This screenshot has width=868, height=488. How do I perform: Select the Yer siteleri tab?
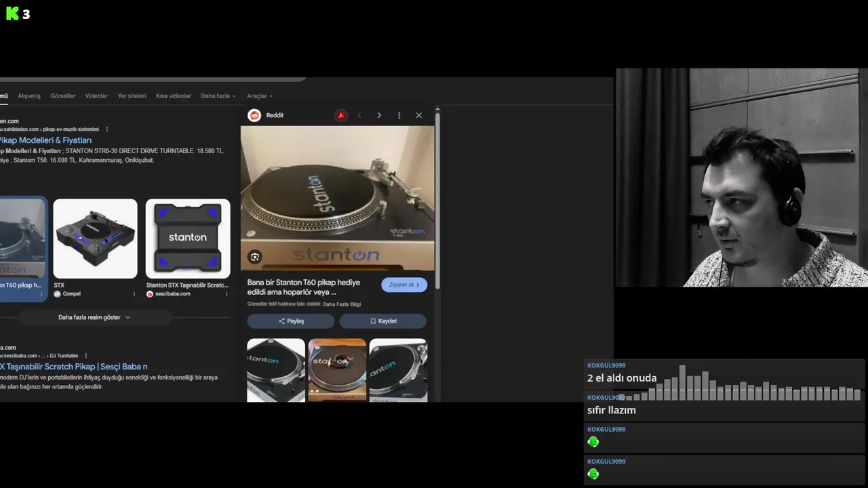tap(132, 96)
